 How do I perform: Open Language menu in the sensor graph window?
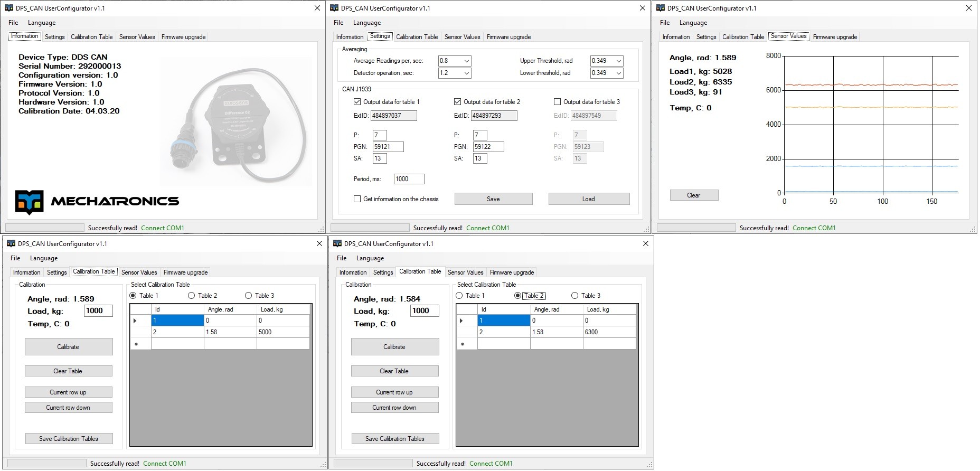[693, 23]
